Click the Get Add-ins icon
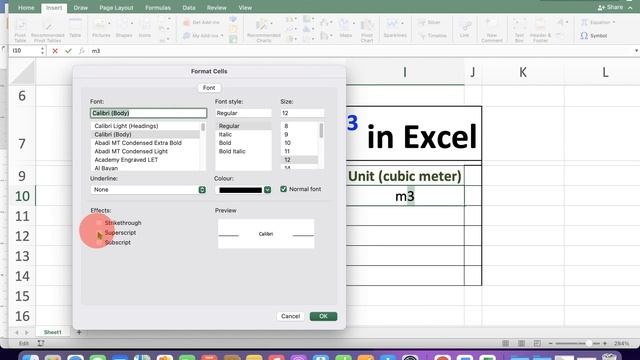Screen dimensions: 640x360 [x=201, y=22]
